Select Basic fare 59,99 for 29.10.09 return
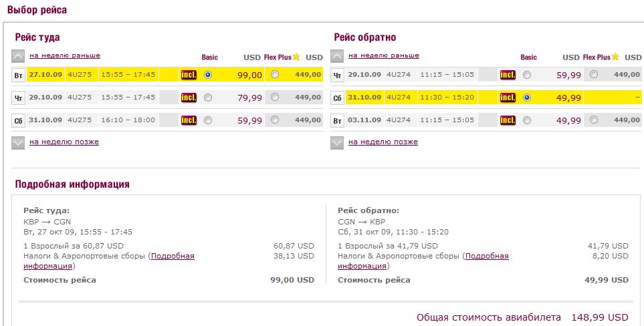The height and width of the screenshot is (326, 644). click(527, 75)
